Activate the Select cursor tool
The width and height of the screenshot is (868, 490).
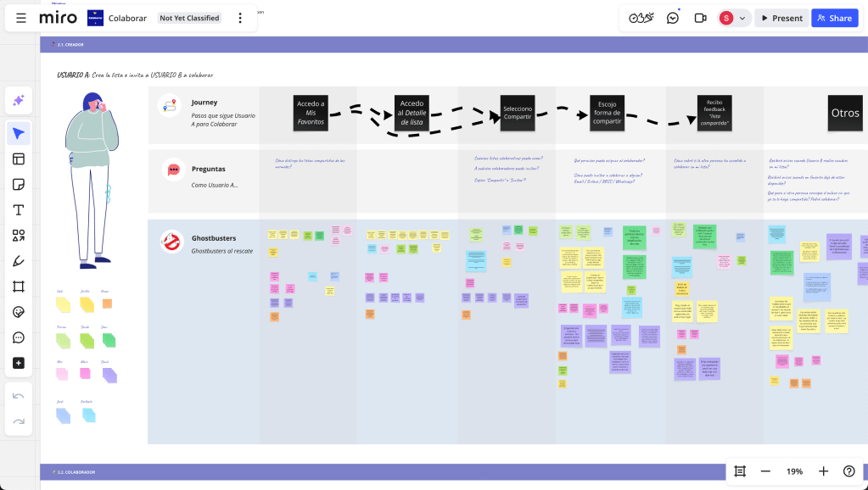[19, 134]
